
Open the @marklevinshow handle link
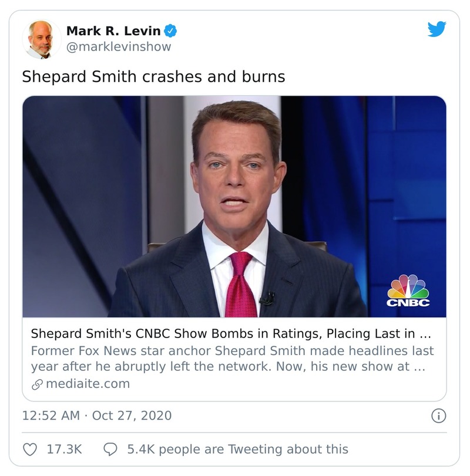click(x=119, y=47)
